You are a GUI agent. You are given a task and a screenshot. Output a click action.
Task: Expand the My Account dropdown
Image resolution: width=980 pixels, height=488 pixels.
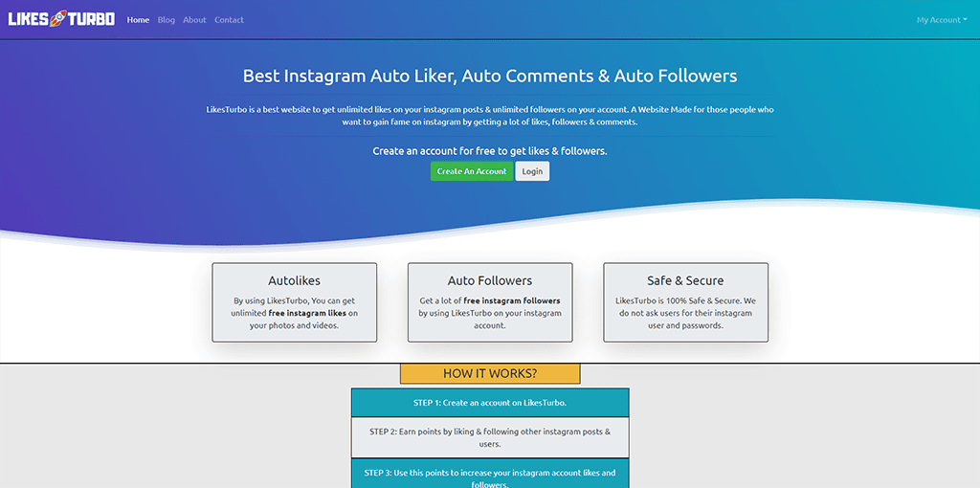pos(942,20)
